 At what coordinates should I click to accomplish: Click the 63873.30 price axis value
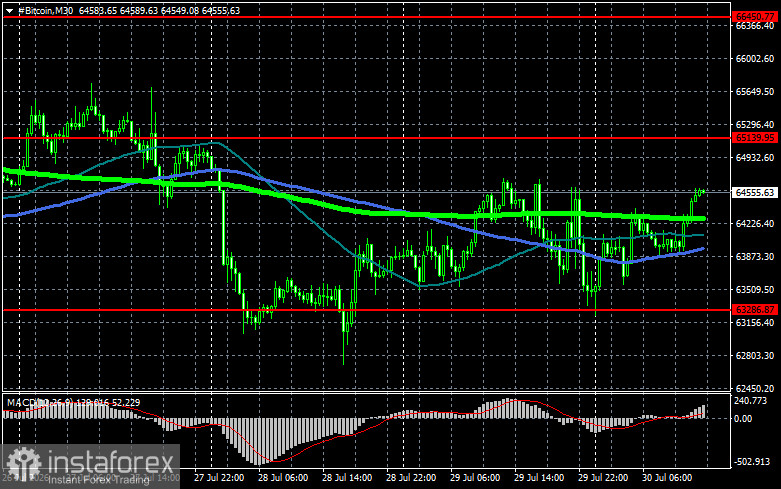tap(755, 256)
